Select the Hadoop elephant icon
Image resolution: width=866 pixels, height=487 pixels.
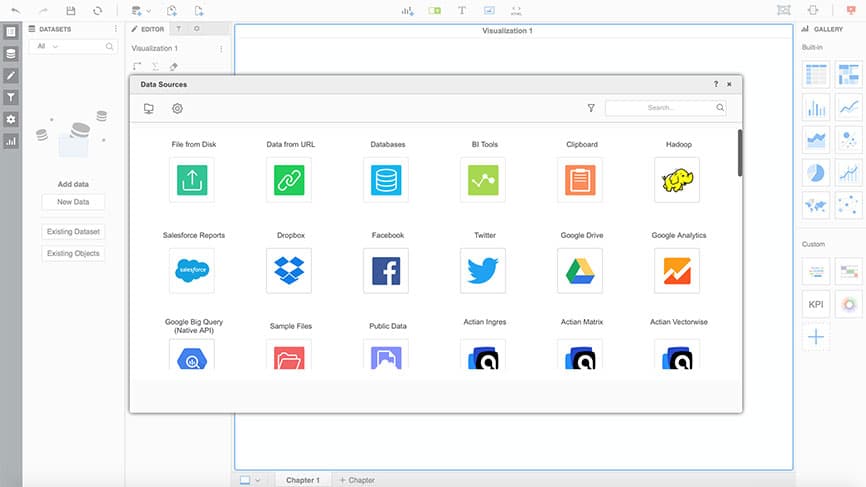pyautogui.click(x=677, y=180)
